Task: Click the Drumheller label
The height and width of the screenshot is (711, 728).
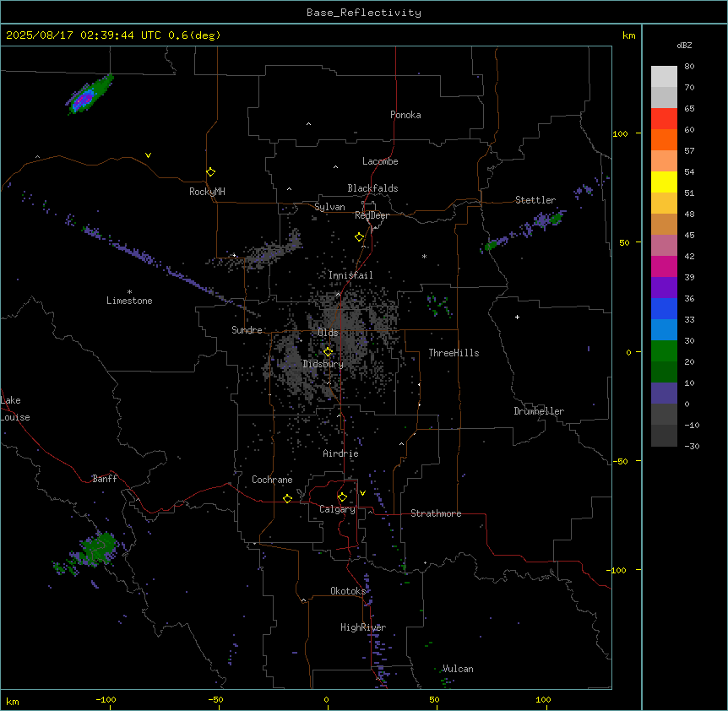Action: 539,411
